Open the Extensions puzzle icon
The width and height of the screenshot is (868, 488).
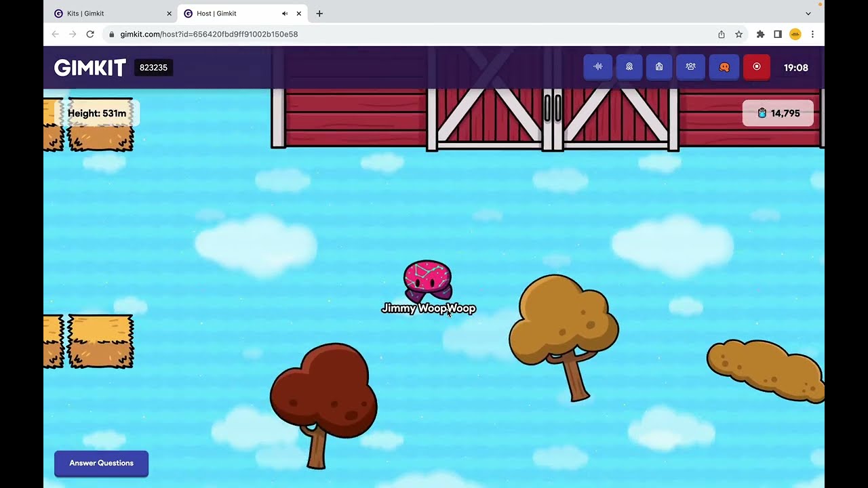click(x=760, y=34)
